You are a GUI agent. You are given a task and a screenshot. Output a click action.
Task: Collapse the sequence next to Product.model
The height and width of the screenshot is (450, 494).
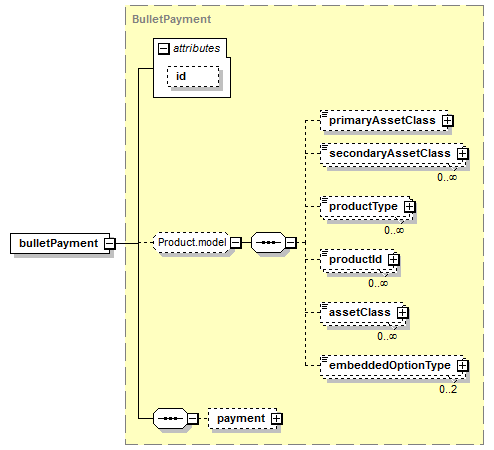(x=291, y=243)
